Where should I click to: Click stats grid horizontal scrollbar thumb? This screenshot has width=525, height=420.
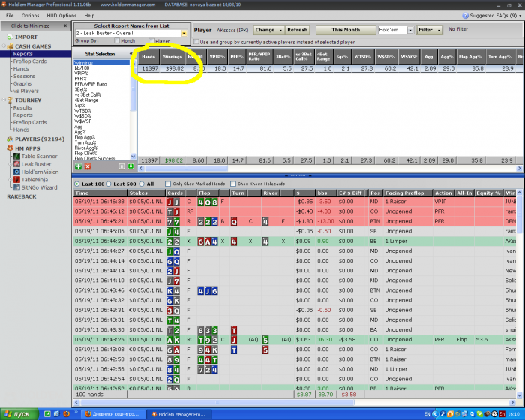[x=186, y=169]
